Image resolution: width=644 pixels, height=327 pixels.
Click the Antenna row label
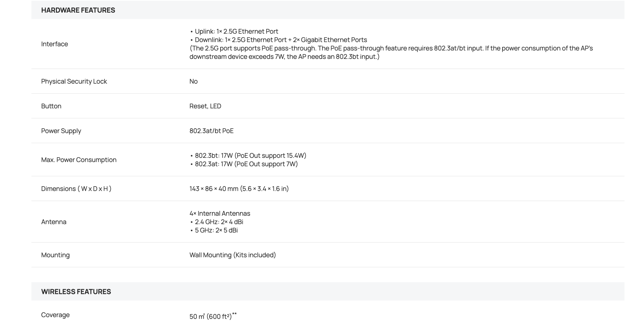54,222
